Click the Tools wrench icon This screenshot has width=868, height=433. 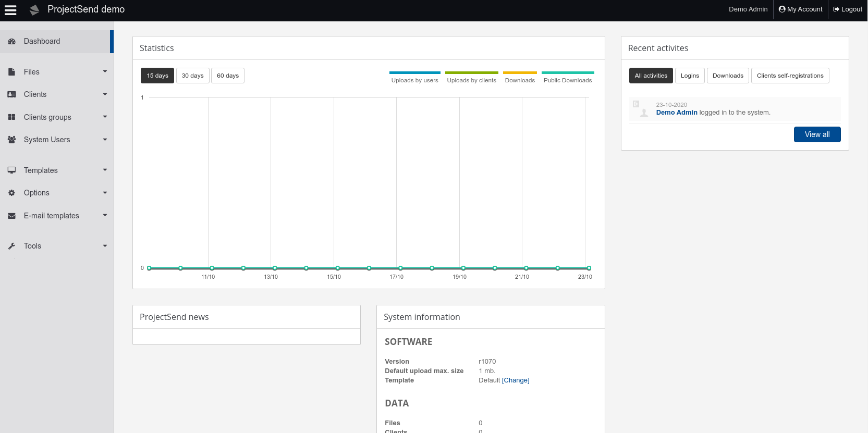pos(11,246)
